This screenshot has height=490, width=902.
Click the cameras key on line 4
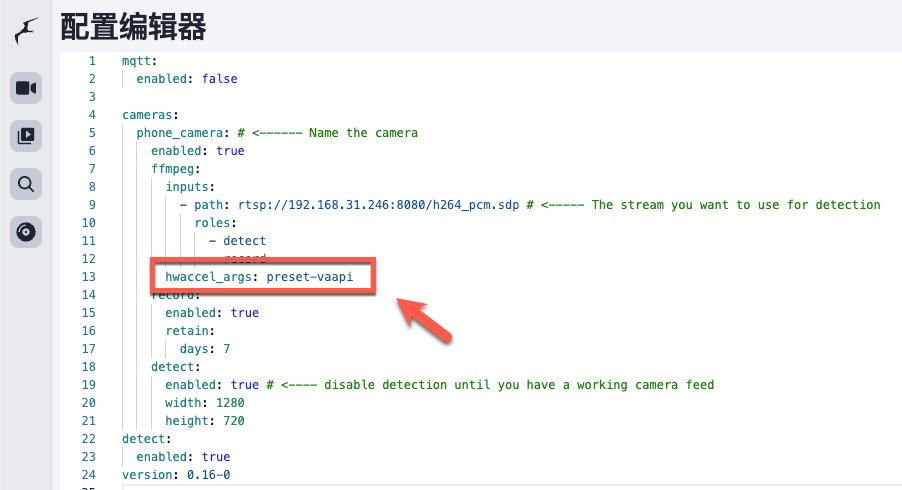click(150, 115)
